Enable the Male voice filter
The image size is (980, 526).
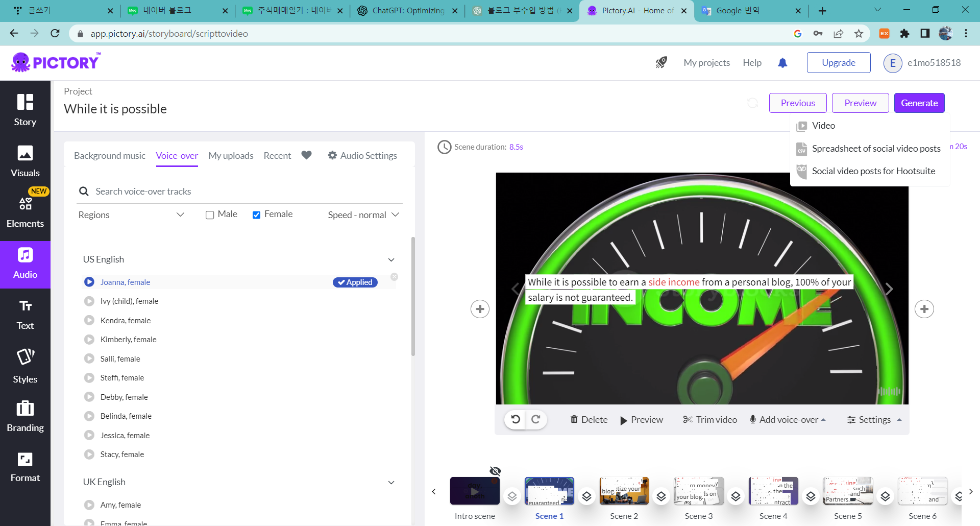coord(210,215)
